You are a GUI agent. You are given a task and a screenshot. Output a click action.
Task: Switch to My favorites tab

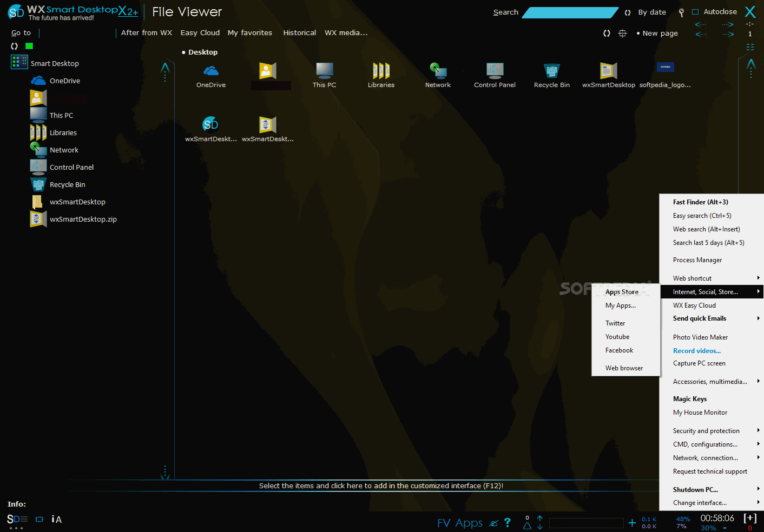click(250, 33)
